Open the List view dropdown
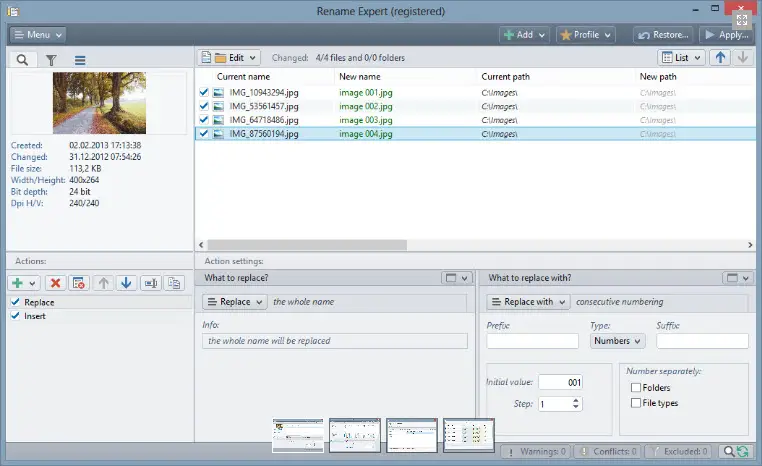Viewport: 762px width, 466px height. [681, 57]
